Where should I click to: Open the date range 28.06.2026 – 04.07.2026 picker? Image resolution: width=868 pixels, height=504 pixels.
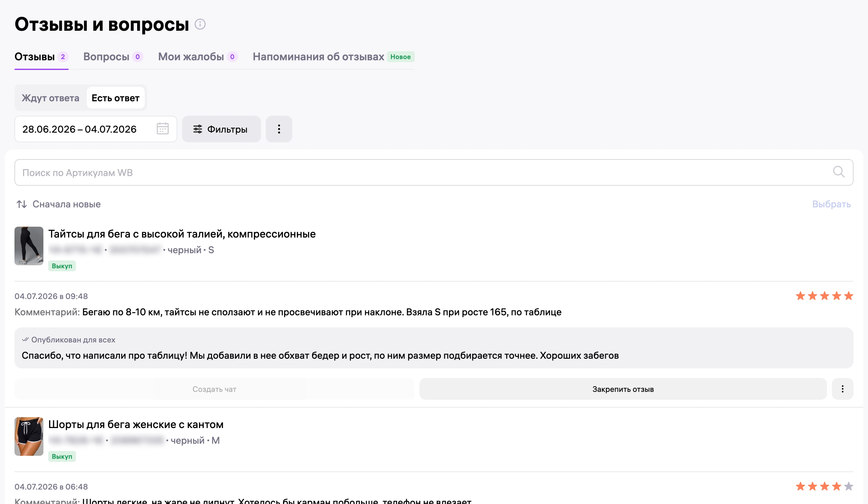pyautogui.click(x=96, y=129)
